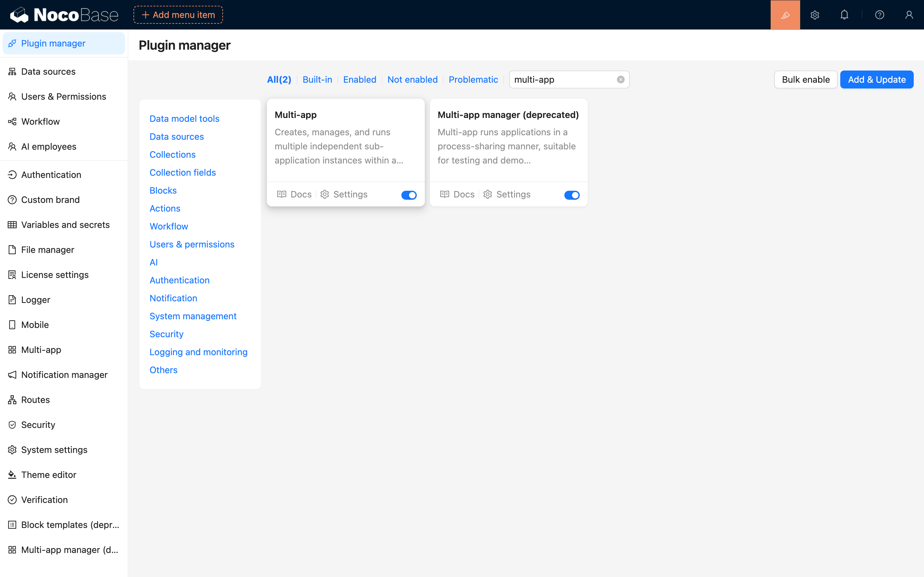
Task: Switch to the Built-in plugins filter
Action: (x=317, y=79)
